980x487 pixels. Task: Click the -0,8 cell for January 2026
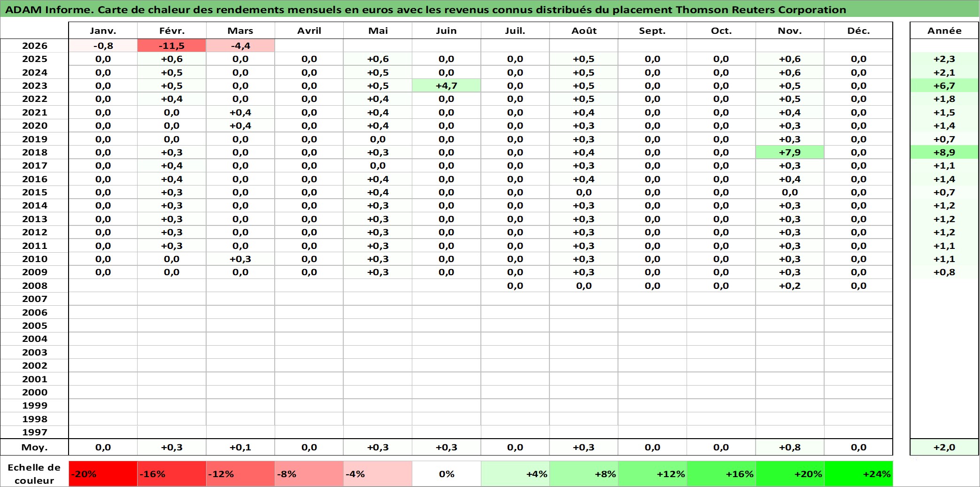(x=103, y=46)
